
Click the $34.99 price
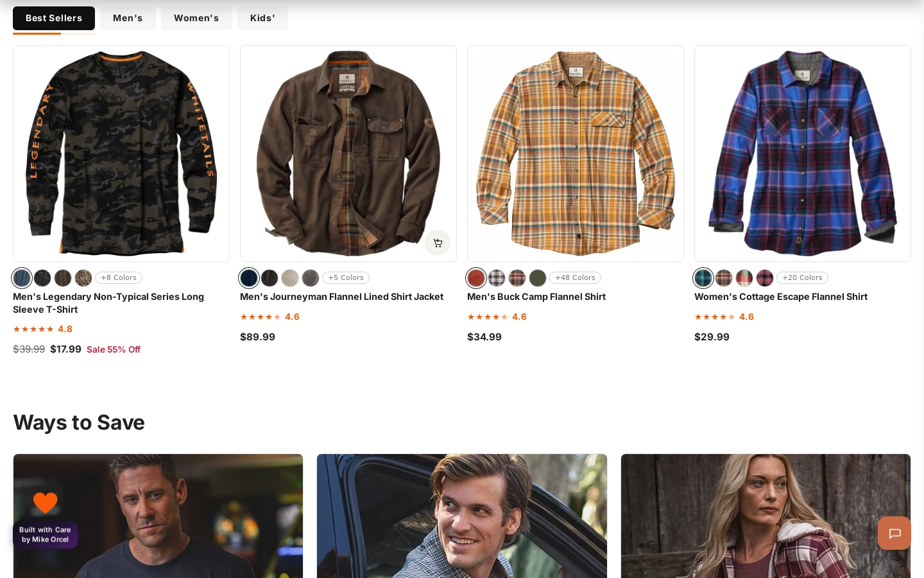484,337
